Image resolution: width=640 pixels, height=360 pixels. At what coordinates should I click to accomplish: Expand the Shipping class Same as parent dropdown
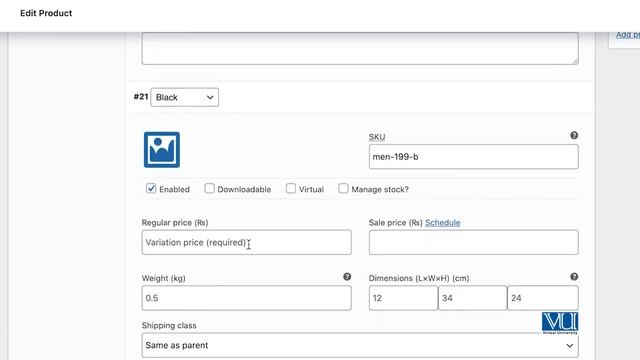pos(360,345)
